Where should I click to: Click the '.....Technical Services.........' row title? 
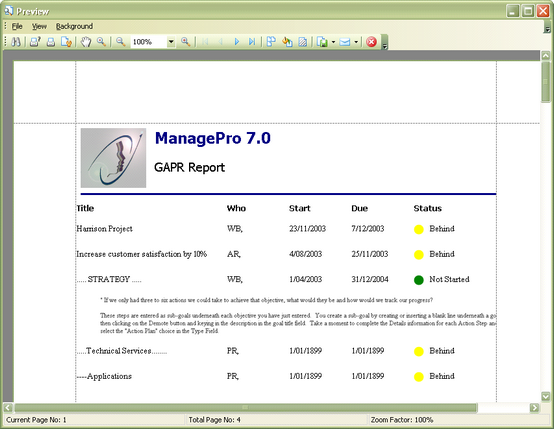122,351
